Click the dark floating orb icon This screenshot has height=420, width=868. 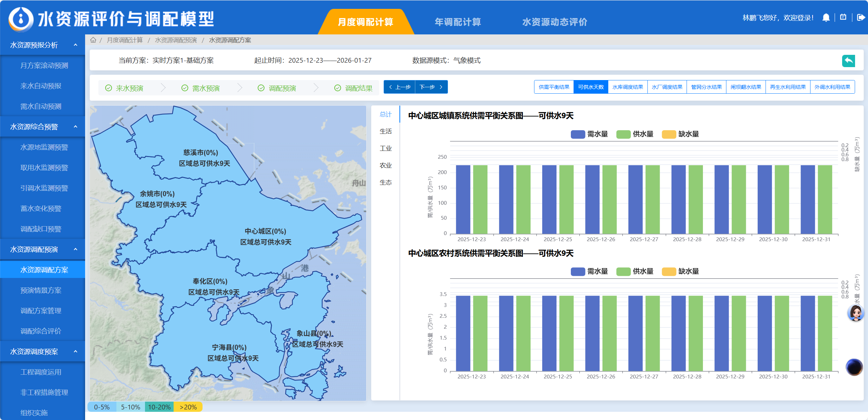click(x=854, y=367)
